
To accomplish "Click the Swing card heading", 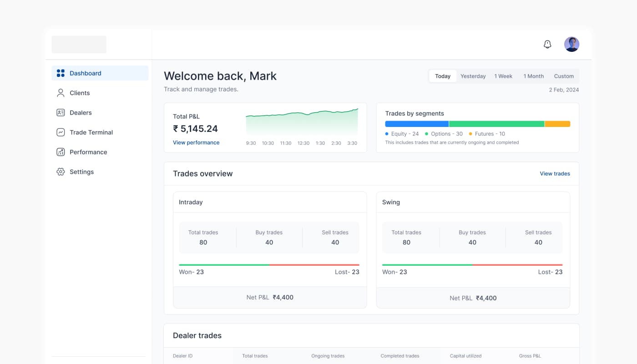I will [391, 202].
